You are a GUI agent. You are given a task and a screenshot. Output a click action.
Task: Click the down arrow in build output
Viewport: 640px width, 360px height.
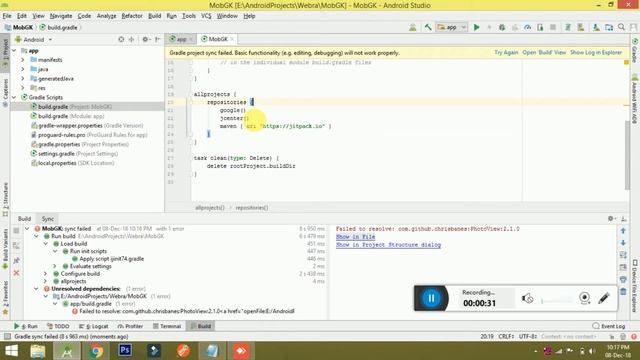tap(623, 243)
